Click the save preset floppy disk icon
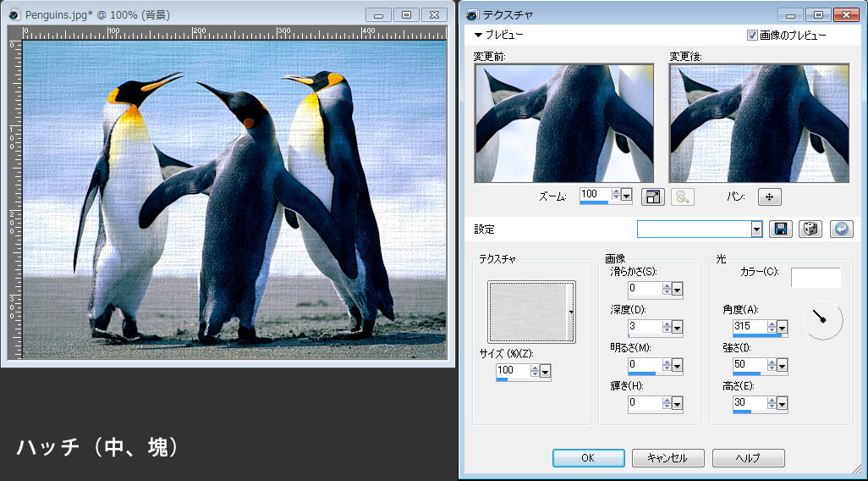The height and width of the screenshot is (481, 868). (x=780, y=229)
